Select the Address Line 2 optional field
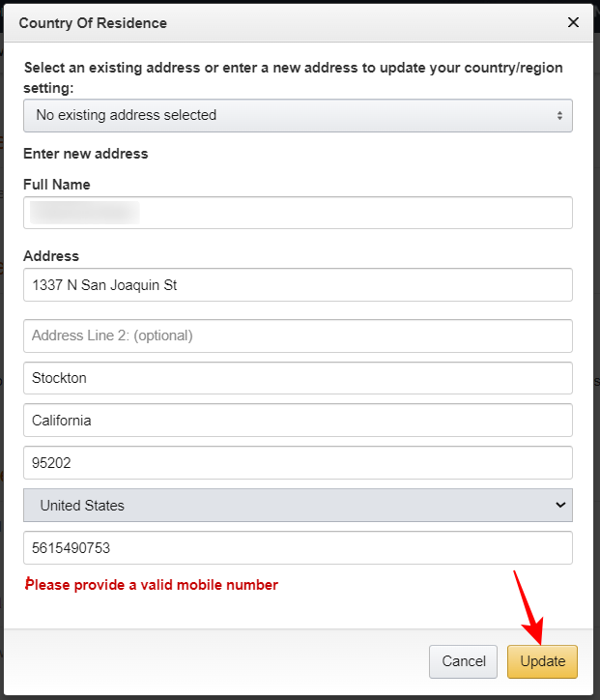This screenshot has width=600, height=700. (298, 335)
